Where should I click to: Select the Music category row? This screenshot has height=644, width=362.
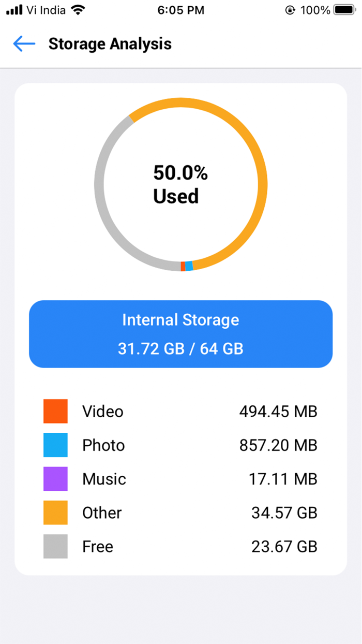[181, 479]
